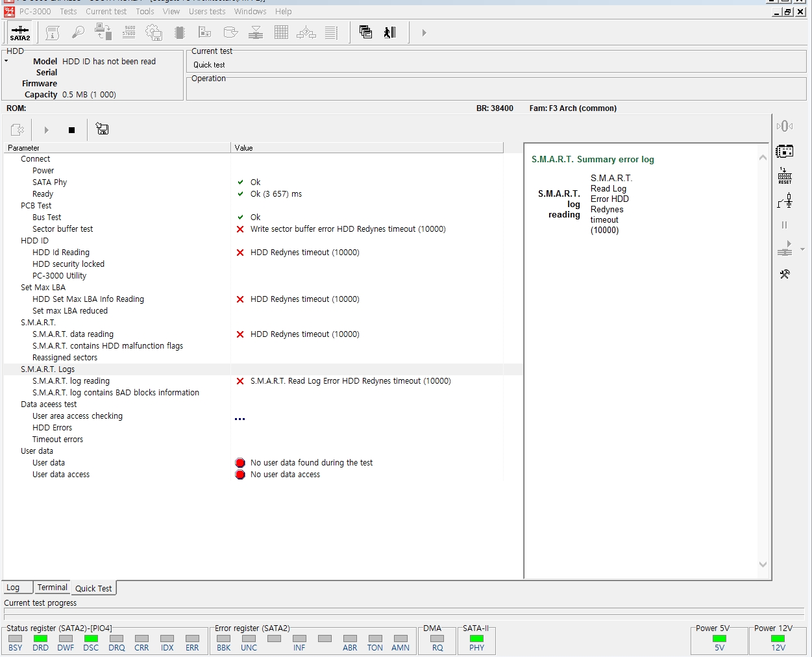Open the Tools menu
The image size is (812, 657).
click(x=145, y=11)
